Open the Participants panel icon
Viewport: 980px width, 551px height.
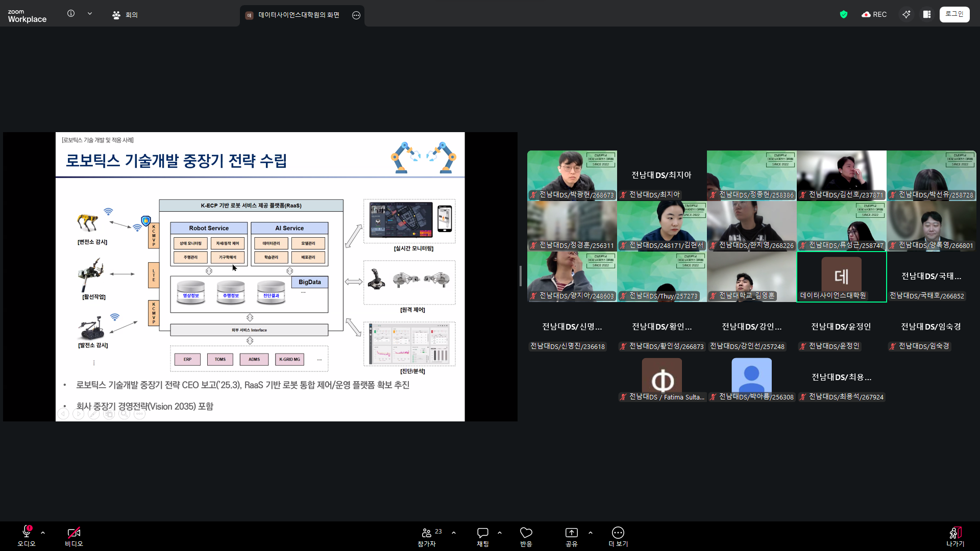(427, 533)
